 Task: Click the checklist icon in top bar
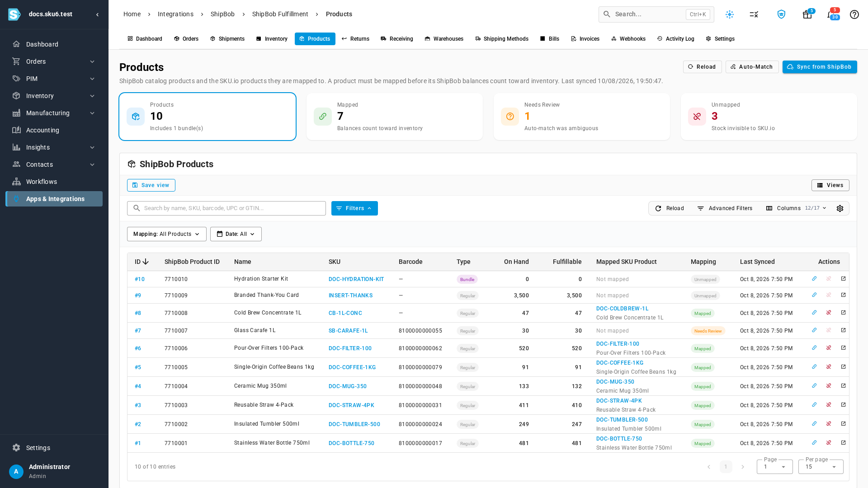(x=754, y=14)
